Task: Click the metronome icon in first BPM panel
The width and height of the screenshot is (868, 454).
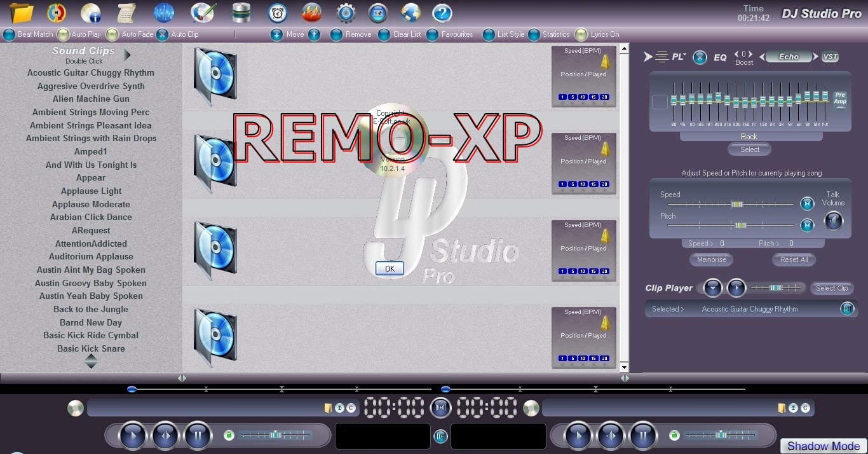Action: [606, 61]
